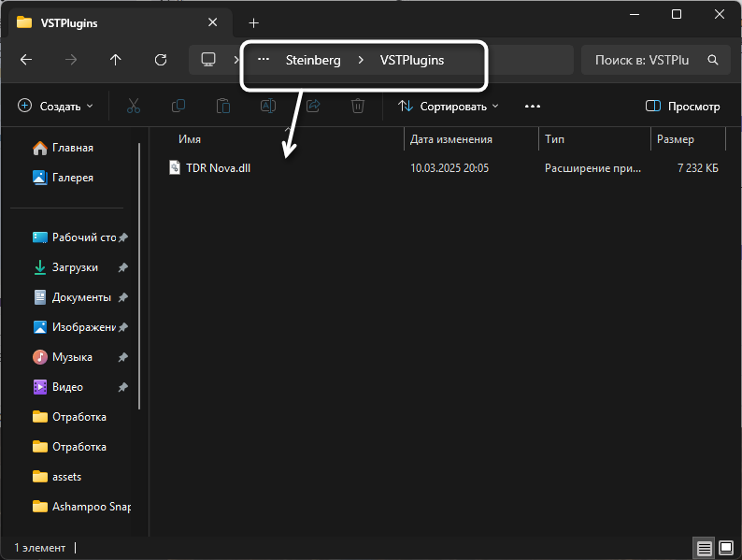Expand chevron between Steinberg and VSTPlugins

point(361,60)
